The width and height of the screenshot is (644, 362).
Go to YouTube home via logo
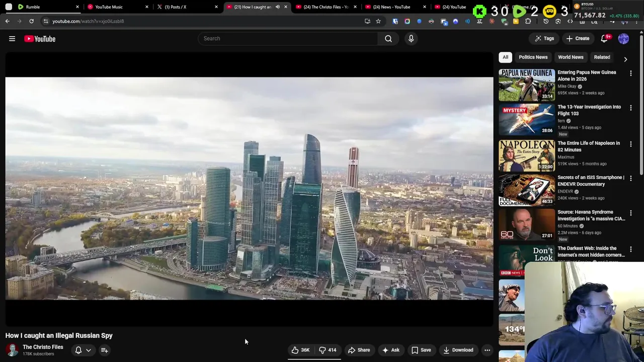click(x=40, y=39)
